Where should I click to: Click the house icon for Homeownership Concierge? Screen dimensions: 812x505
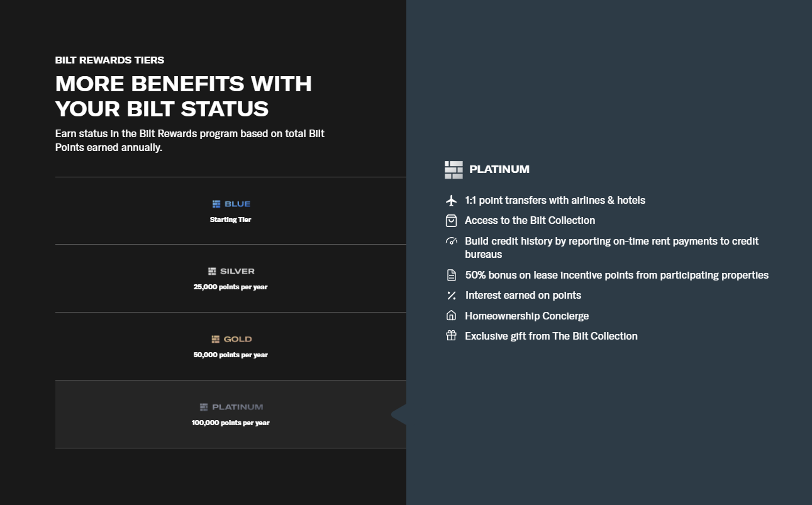tap(451, 316)
